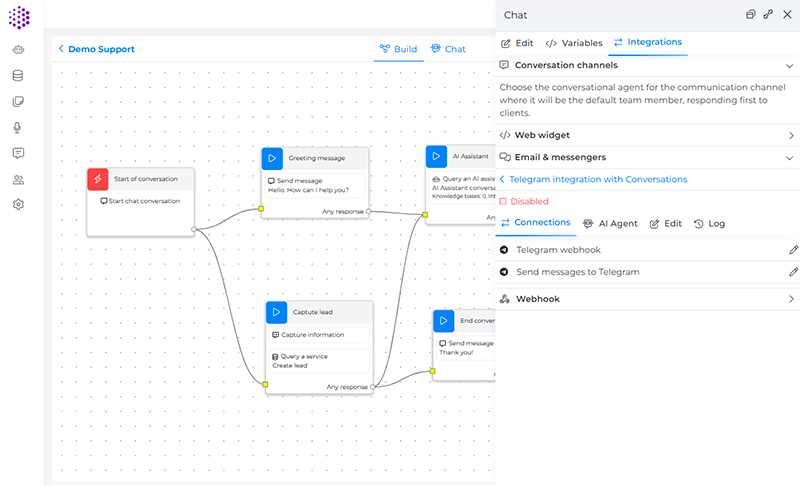Expand the Web widget section
This screenshot has height=485, width=800.
tap(789, 135)
